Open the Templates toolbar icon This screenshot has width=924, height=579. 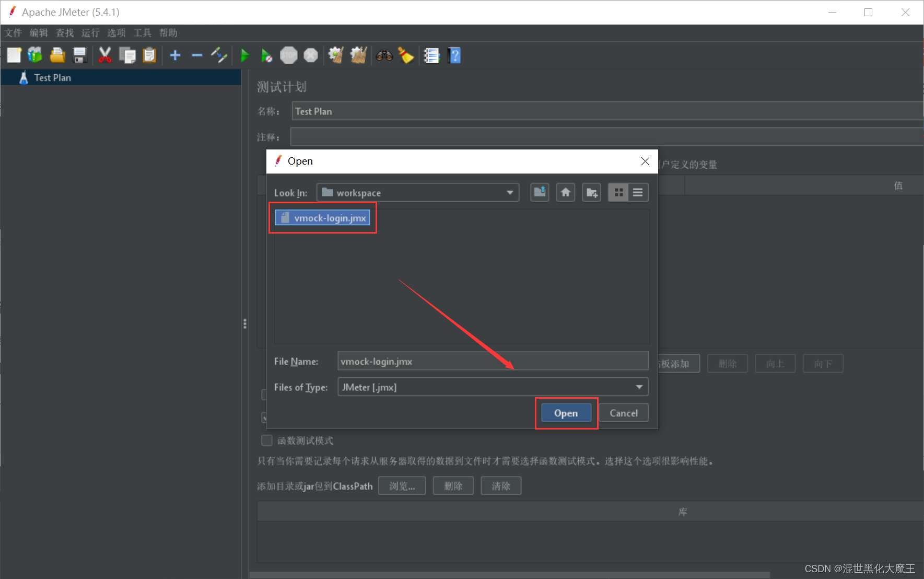coord(35,55)
